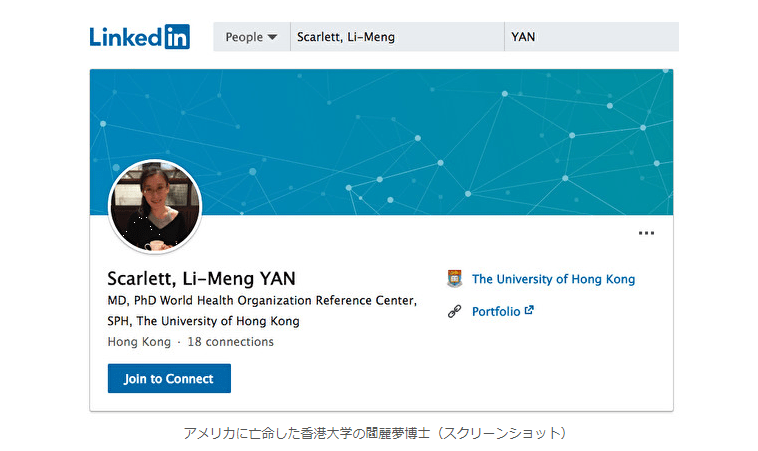Click the dropdown arrow next to People
758x451 pixels.
click(x=272, y=38)
